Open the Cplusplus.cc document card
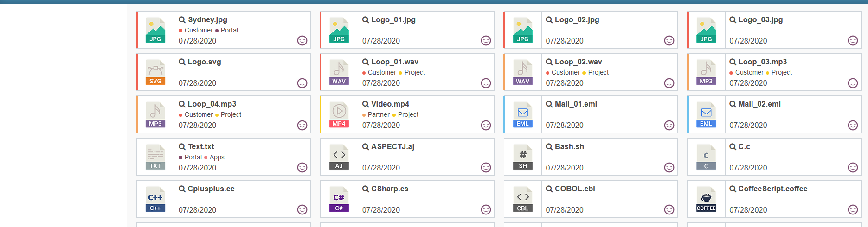Viewport: 868px width, 227px height. (x=224, y=199)
